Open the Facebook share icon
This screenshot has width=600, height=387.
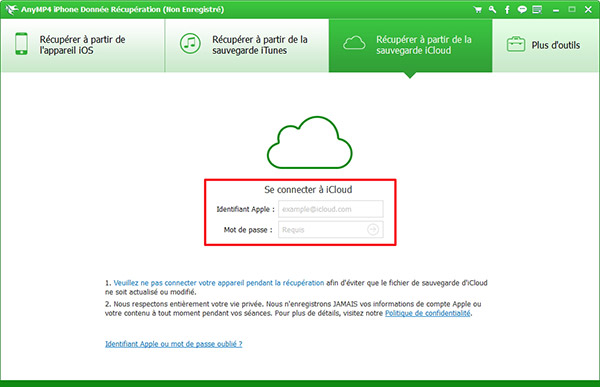click(x=507, y=10)
